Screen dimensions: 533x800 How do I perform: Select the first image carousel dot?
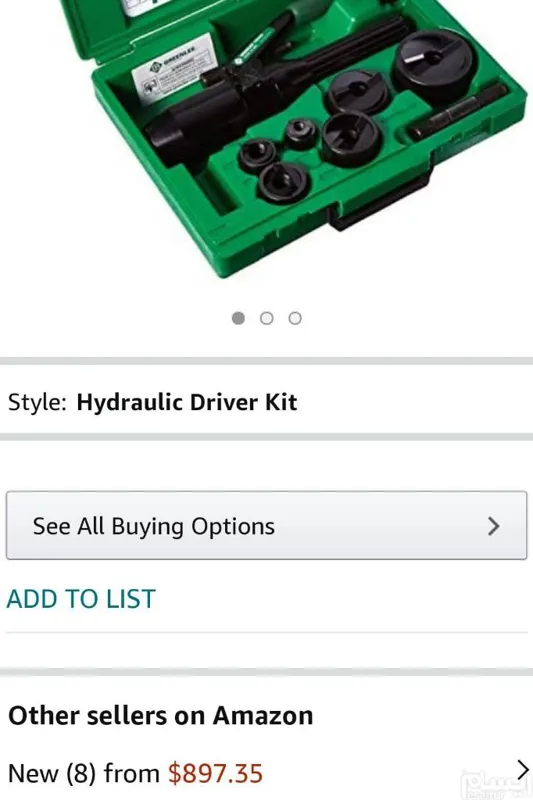point(238,318)
